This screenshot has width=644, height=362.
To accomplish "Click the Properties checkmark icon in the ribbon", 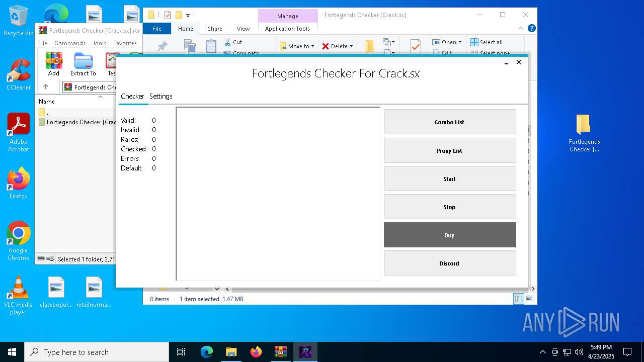I will (x=416, y=46).
